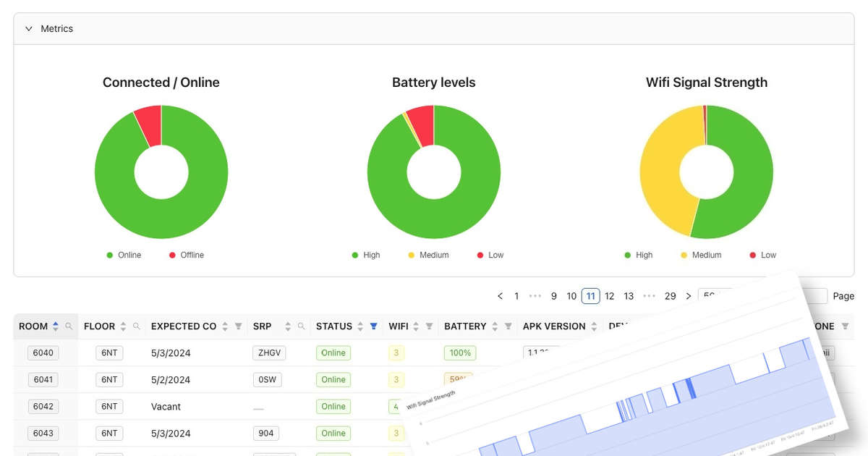Select page 13 in pagination
868x456 pixels.
[x=629, y=296]
